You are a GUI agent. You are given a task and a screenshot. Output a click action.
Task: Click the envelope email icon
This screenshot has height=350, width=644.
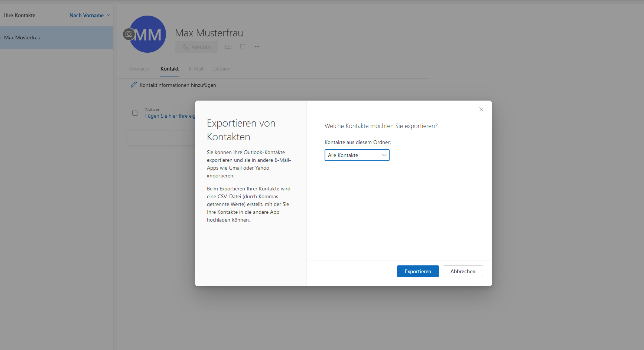[228, 47]
